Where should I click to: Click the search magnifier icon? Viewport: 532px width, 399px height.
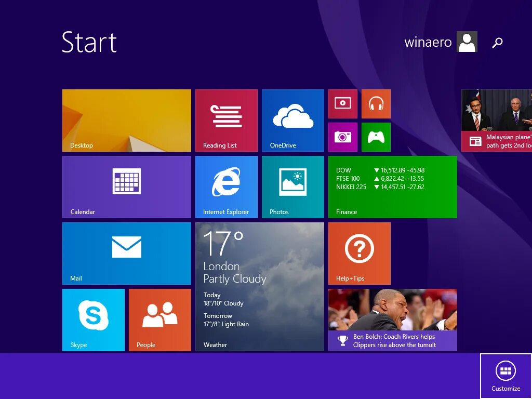[x=497, y=43]
